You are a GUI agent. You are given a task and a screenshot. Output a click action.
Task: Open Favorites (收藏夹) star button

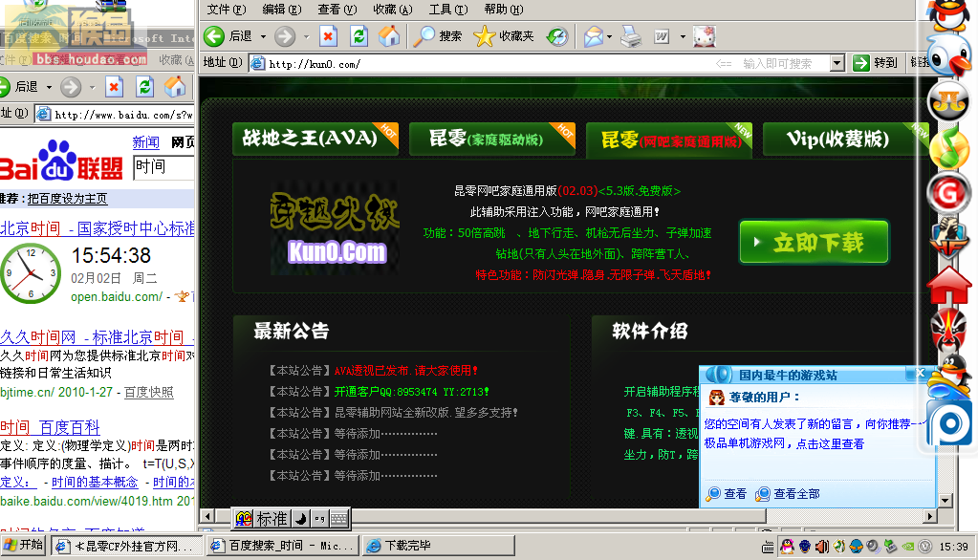504,36
